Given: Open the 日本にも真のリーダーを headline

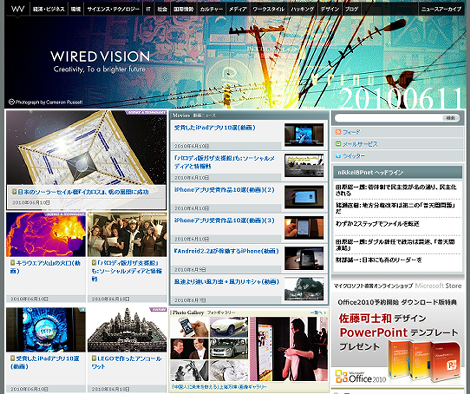Looking at the screenshot, I should pyautogui.click(x=378, y=260).
